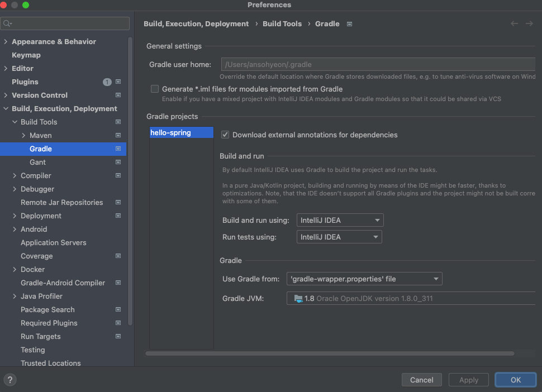Click Build Tools in the breadcrumb
Viewport: 542px width, 392px height.
282,24
